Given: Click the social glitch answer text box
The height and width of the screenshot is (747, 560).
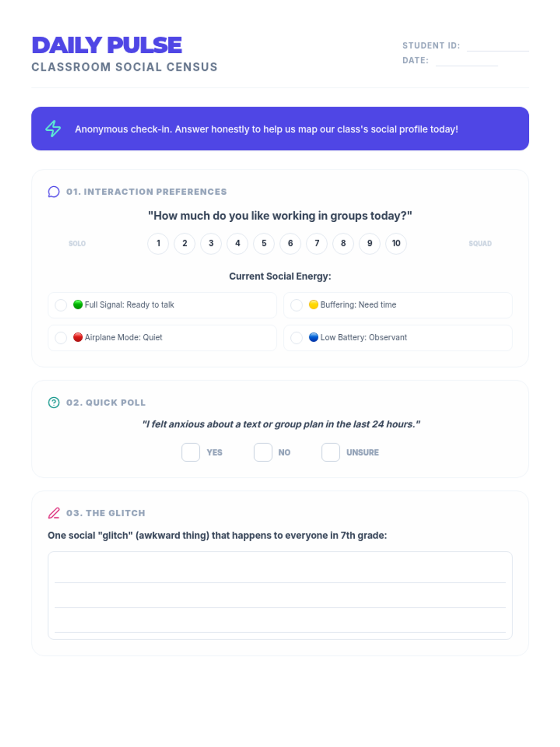Looking at the screenshot, I should pyautogui.click(x=280, y=595).
